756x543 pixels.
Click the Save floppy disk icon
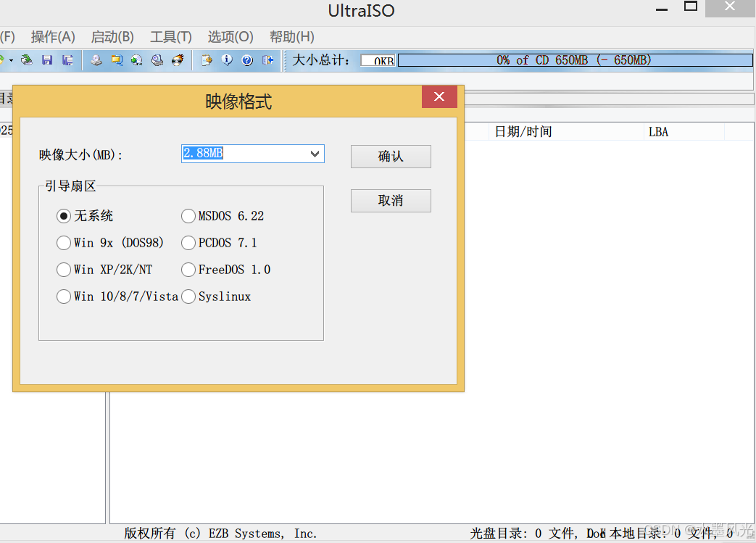(x=47, y=59)
